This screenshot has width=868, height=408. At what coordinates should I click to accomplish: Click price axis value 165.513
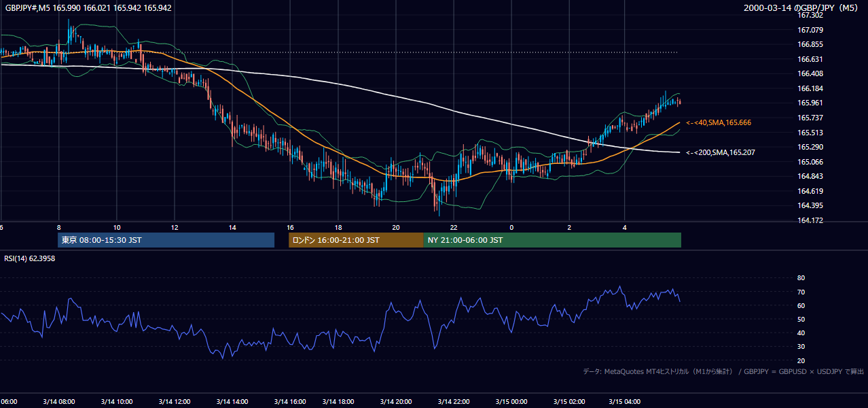coord(810,133)
